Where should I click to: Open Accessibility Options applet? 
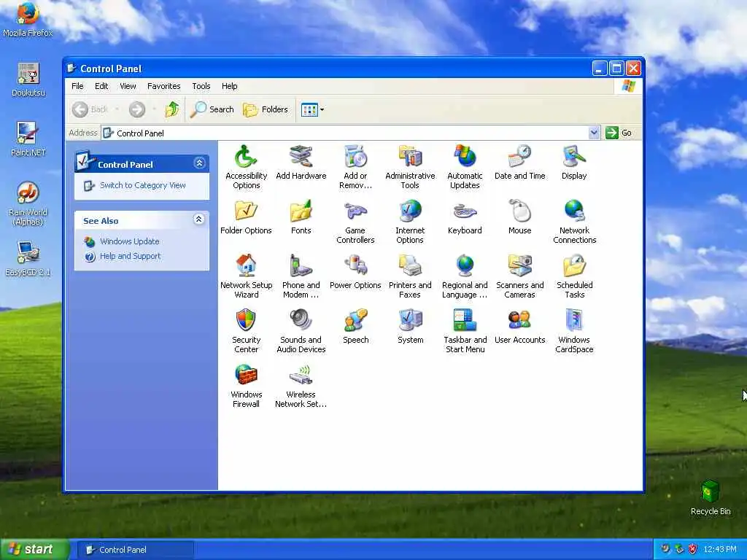pos(246,167)
